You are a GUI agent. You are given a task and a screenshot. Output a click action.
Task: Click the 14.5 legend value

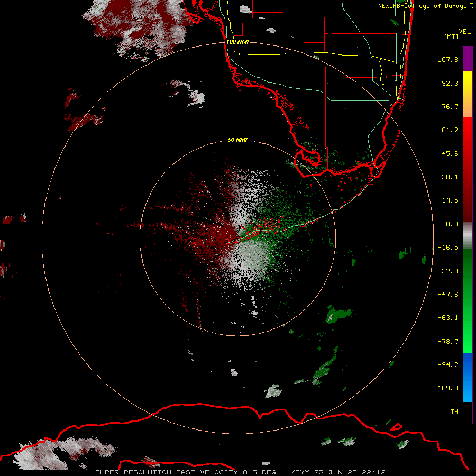(x=450, y=200)
